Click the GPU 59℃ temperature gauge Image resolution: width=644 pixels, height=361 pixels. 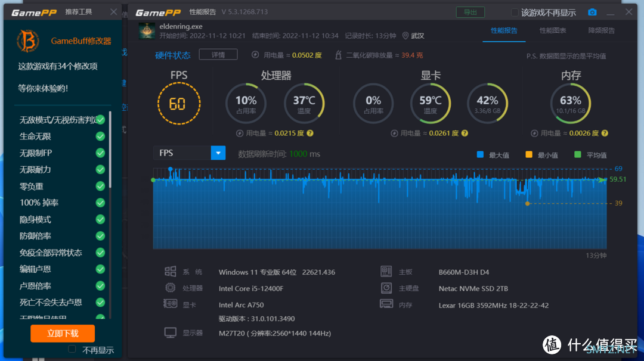coord(431,104)
